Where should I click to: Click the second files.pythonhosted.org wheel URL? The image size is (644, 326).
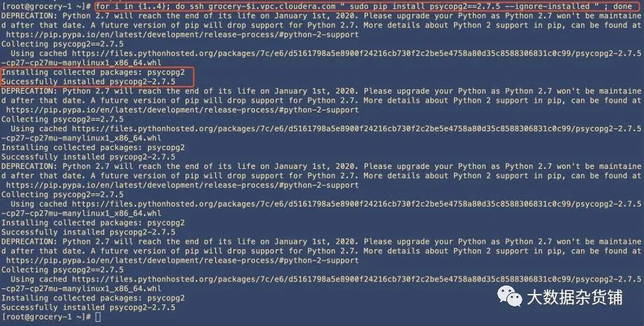[356, 128]
